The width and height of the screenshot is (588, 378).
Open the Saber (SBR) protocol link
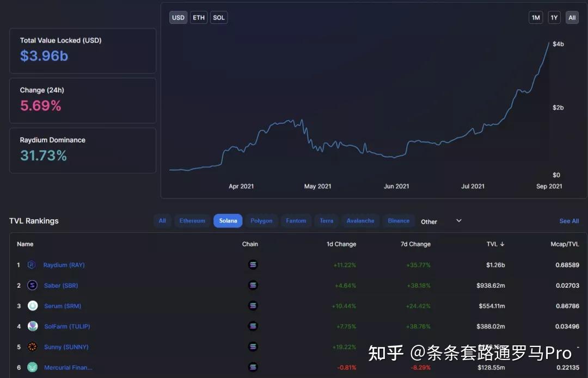(61, 286)
